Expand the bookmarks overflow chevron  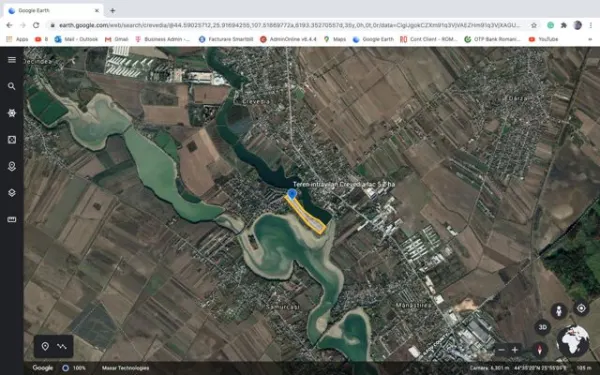[x=590, y=39]
